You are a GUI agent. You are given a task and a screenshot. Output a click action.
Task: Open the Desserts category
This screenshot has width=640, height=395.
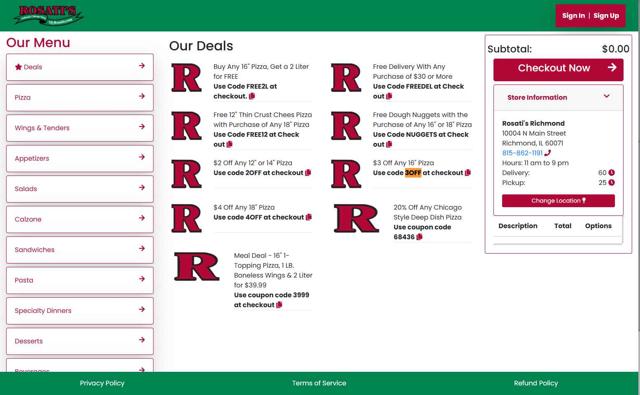pyautogui.click(x=80, y=341)
